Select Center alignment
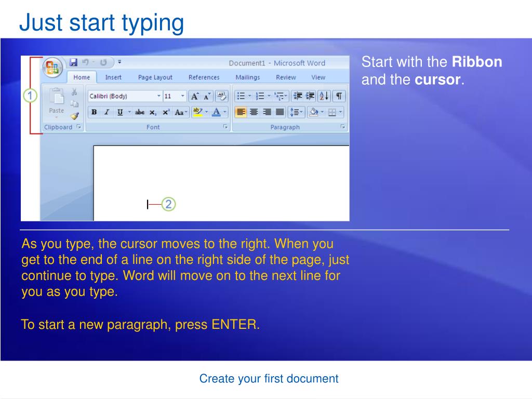Screen dimensions: 532x399 click(254, 112)
